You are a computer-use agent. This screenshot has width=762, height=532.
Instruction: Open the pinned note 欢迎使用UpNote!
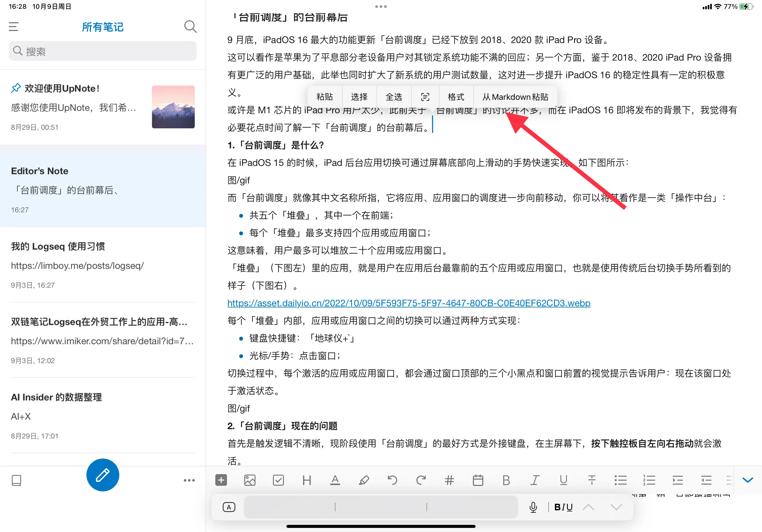pyautogui.click(x=103, y=107)
